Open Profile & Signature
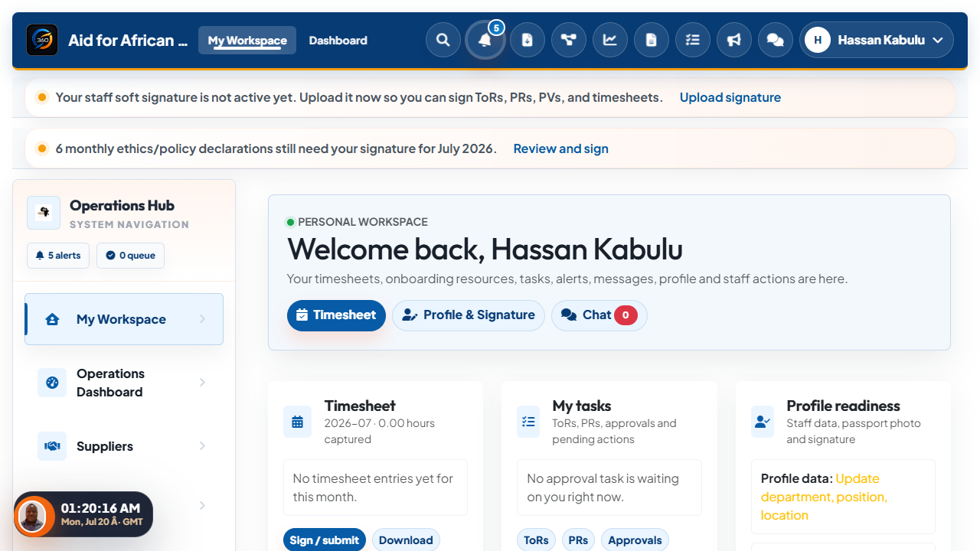Image resolution: width=980 pixels, height=551 pixels. tap(469, 315)
